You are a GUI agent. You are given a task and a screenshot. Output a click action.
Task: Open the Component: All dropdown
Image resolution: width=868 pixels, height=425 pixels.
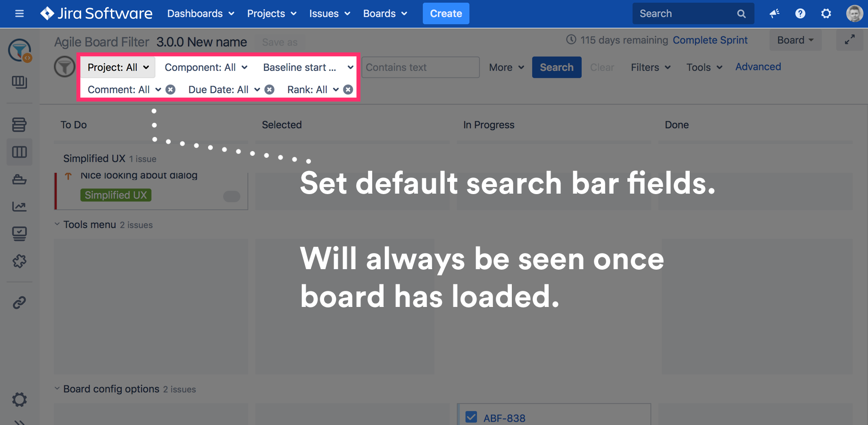pyautogui.click(x=206, y=68)
